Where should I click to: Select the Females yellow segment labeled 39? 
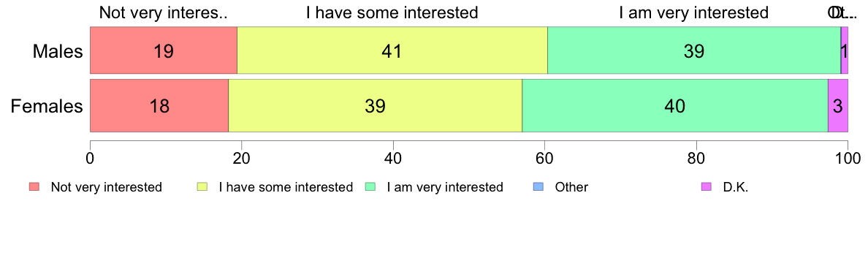coord(376,106)
